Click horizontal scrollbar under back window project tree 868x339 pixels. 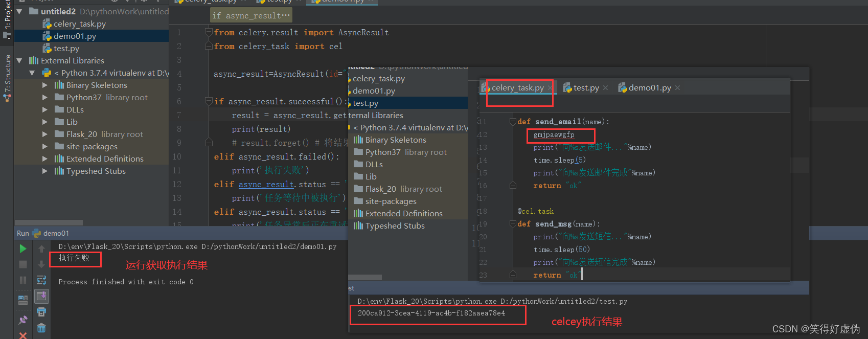pyautogui.click(x=49, y=223)
